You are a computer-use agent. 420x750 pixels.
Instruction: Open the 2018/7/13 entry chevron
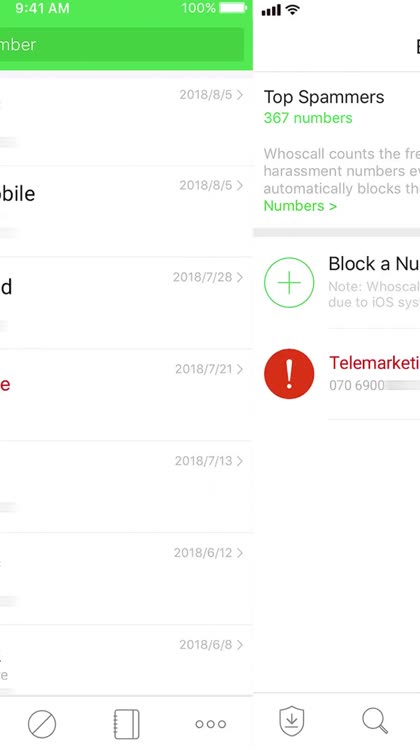(240, 461)
